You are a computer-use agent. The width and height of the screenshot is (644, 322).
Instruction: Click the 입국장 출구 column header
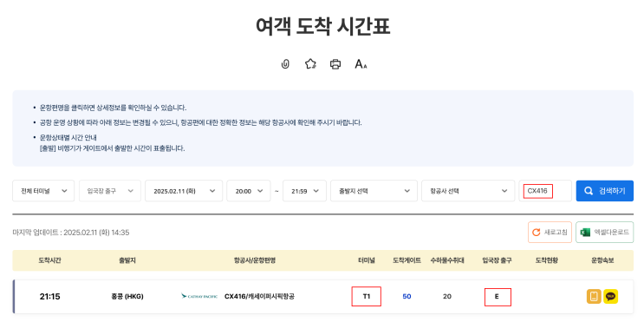pyautogui.click(x=497, y=260)
